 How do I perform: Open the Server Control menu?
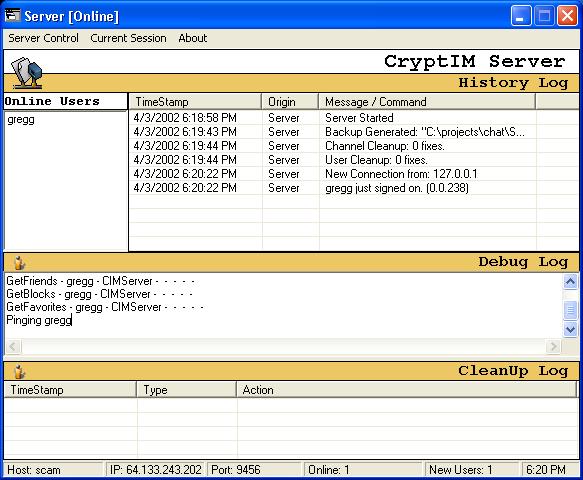point(43,38)
